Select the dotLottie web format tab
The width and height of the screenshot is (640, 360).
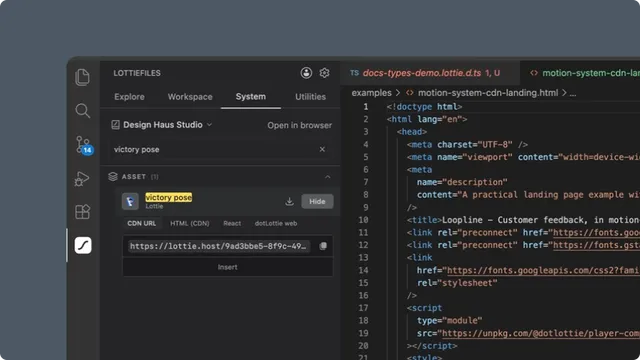pyautogui.click(x=276, y=224)
